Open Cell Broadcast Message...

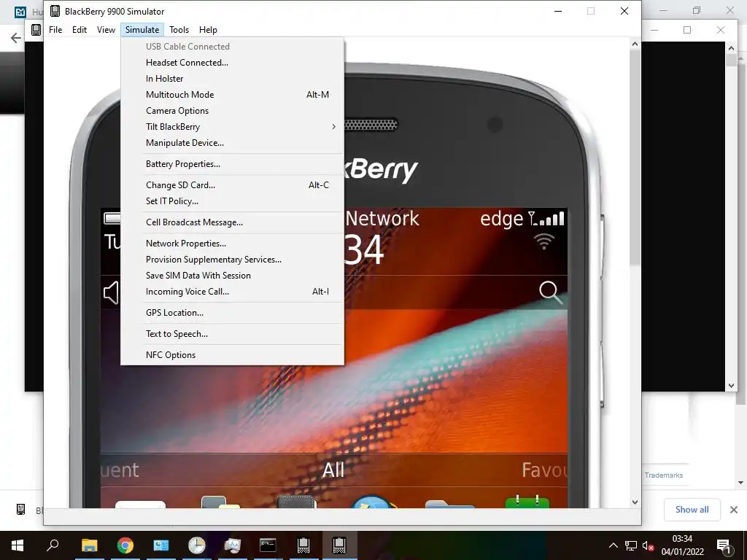point(233,222)
